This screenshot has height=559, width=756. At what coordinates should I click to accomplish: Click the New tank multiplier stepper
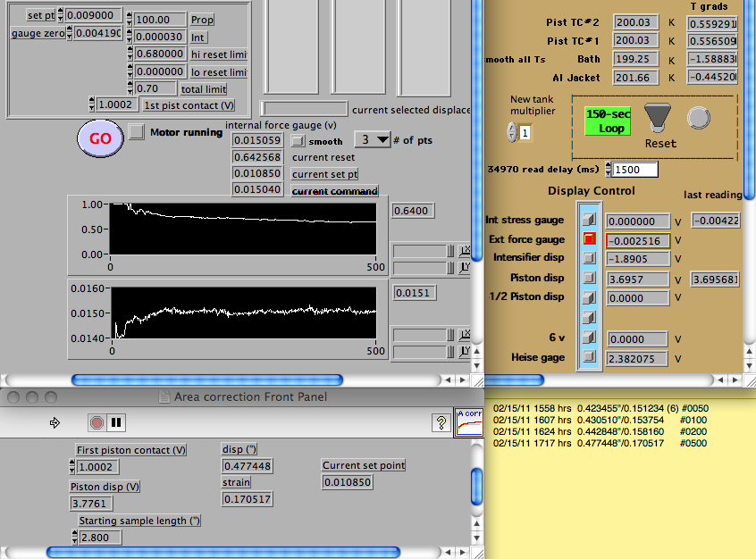click(512, 133)
